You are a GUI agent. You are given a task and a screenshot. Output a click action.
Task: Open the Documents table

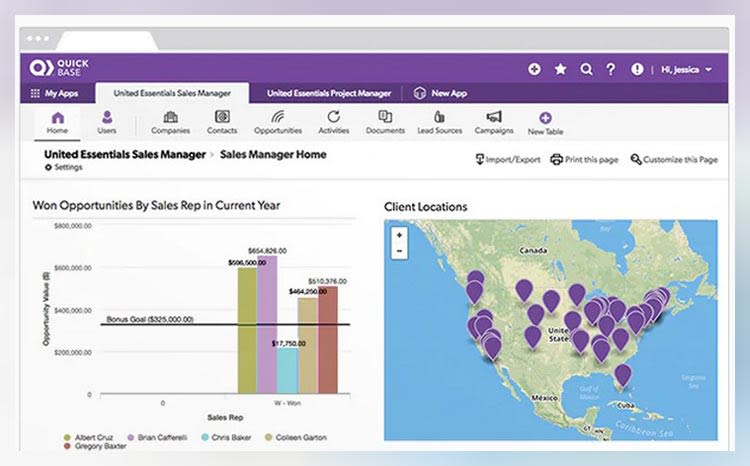[x=386, y=122]
